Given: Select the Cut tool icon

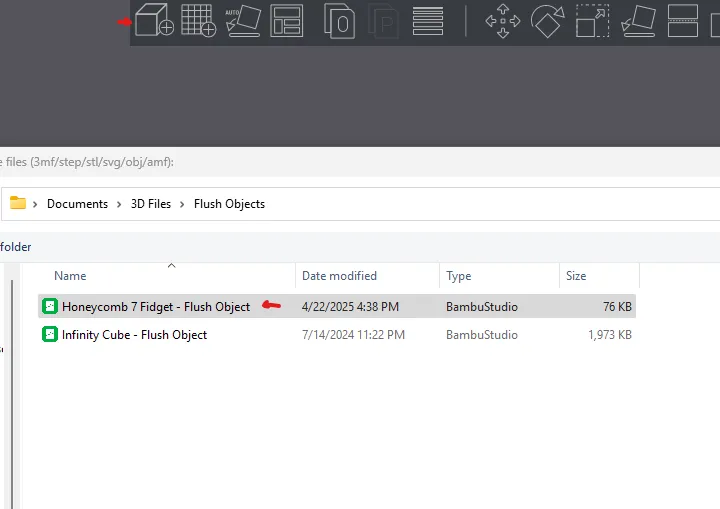Looking at the screenshot, I should (682, 21).
